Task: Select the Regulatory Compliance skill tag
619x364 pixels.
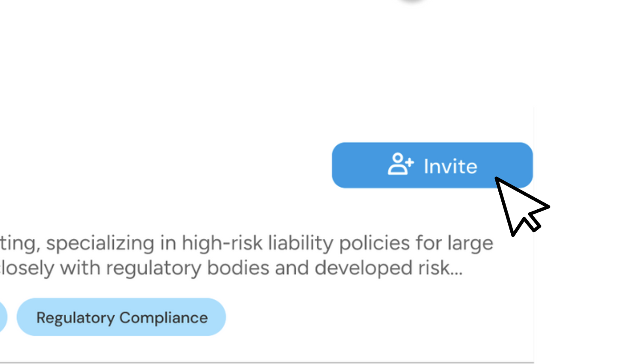Action: tap(121, 317)
